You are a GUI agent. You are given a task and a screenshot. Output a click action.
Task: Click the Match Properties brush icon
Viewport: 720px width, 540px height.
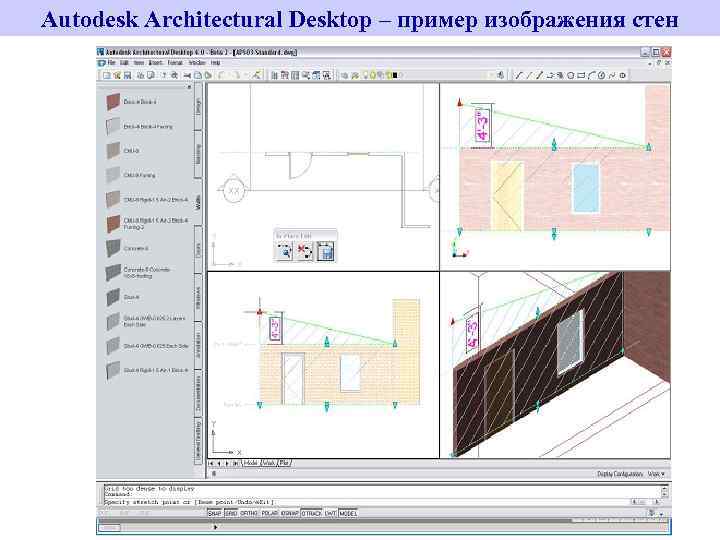click(x=257, y=75)
